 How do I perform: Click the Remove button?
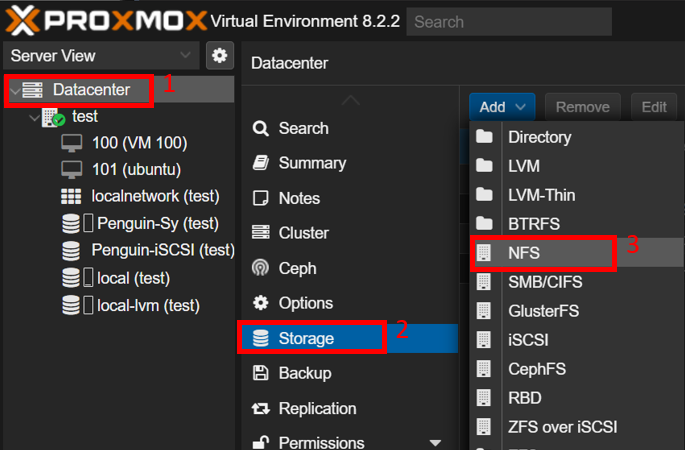coord(582,107)
